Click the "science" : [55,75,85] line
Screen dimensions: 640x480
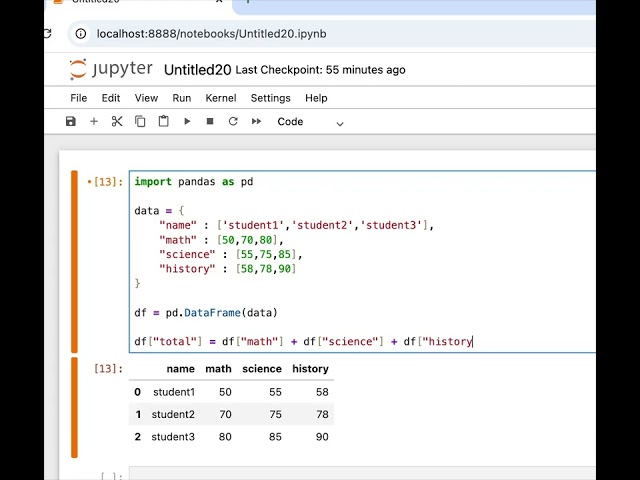231,254
